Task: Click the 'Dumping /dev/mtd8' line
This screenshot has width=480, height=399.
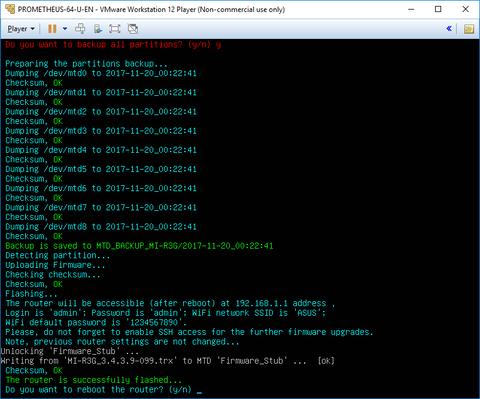Action: [x=101, y=227]
